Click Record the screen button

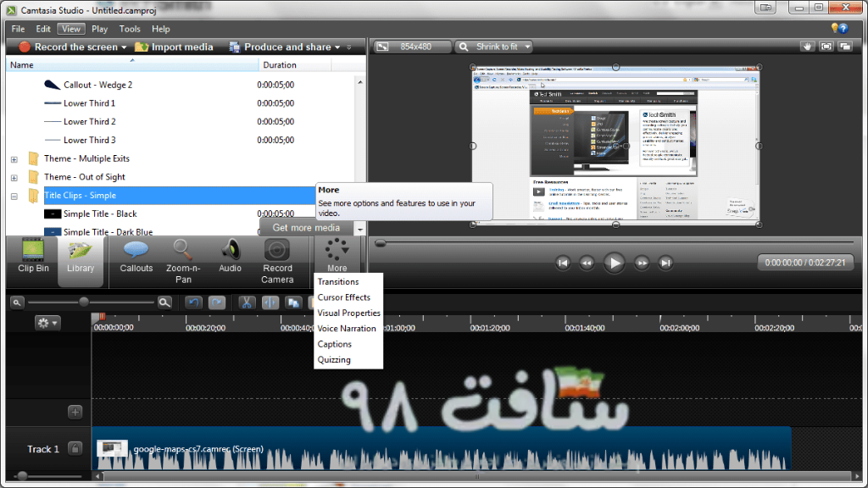coord(68,47)
